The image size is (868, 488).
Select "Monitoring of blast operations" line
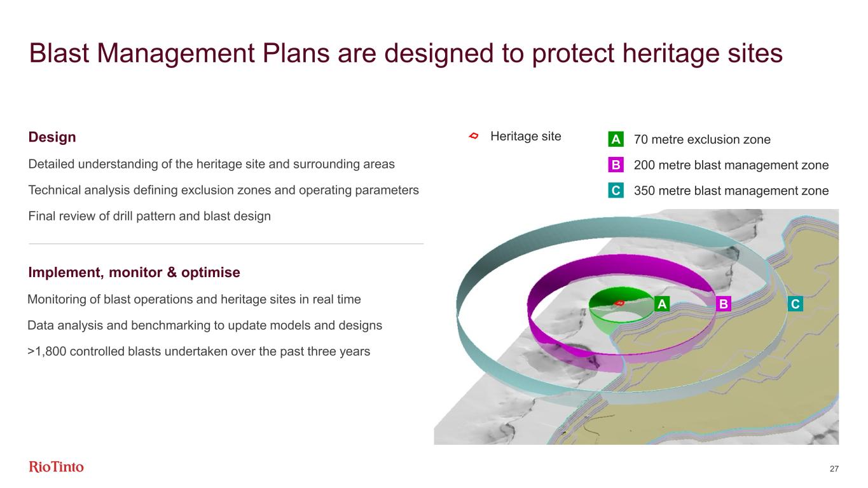[x=195, y=299]
